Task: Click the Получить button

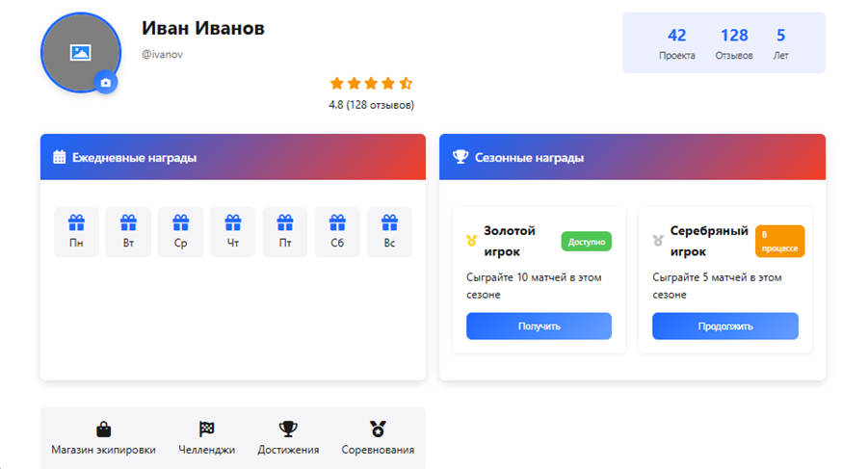Action: pos(539,326)
